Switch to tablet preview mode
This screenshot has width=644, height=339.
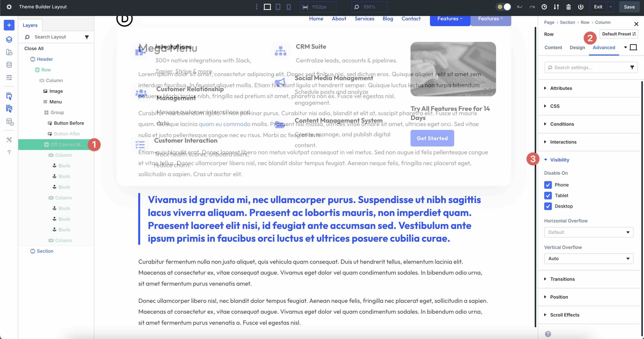(x=278, y=7)
